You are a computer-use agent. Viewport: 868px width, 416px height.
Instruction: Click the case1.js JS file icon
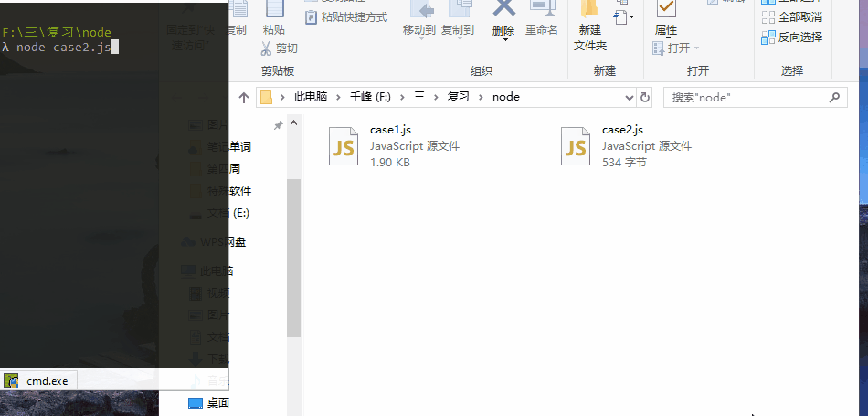(x=344, y=146)
